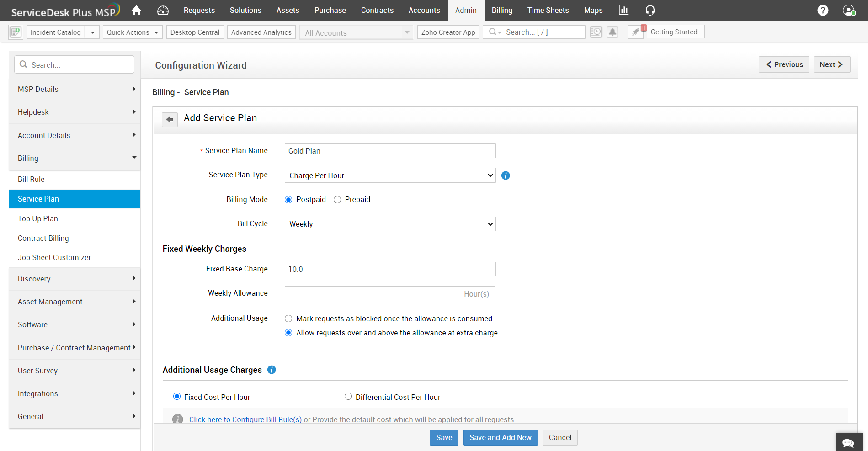Choose Differential Cost Per Hour
This screenshot has width=868, height=451.
pyautogui.click(x=348, y=397)
